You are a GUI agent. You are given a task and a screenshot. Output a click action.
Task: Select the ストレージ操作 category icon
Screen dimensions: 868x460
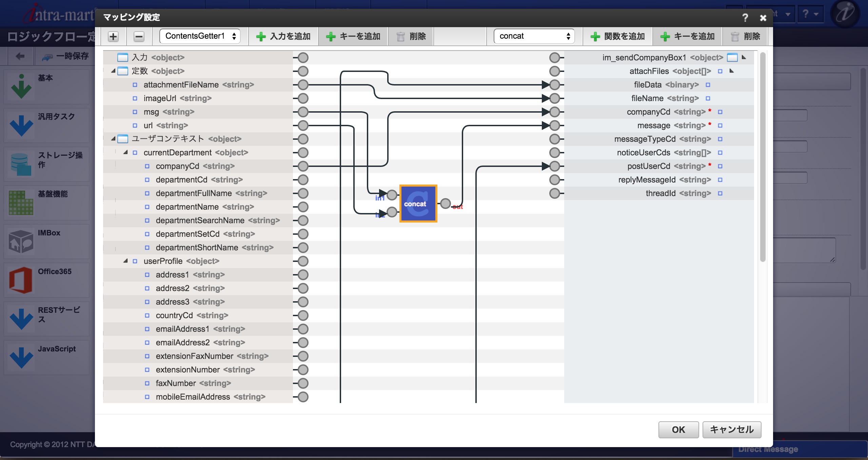(21, 164)
